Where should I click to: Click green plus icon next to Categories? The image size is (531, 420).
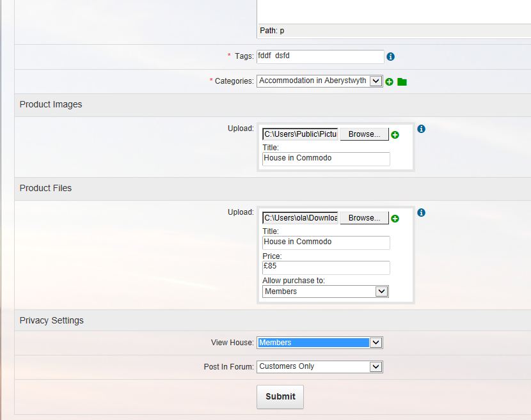pyautogui.click(x=389, y=82)
